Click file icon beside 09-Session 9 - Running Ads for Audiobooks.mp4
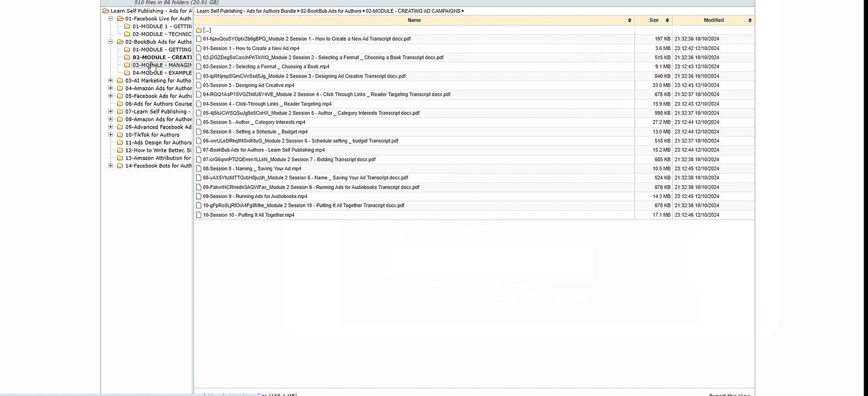This screenshot has height=396, width=868. [199, 196]
